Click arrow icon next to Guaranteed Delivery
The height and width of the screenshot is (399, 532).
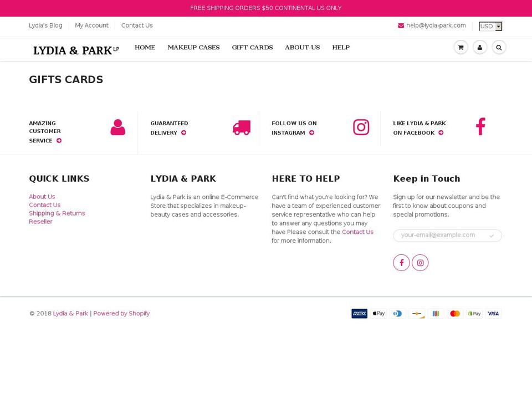183,132
